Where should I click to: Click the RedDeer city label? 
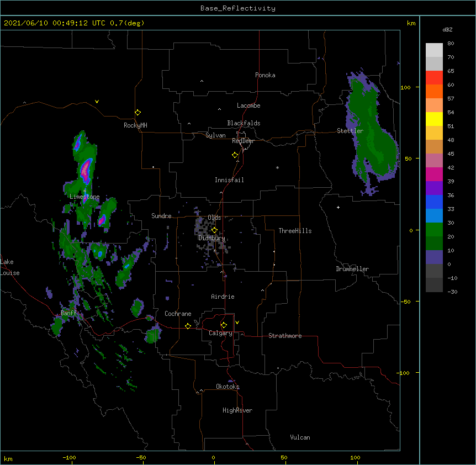point(243,141)
